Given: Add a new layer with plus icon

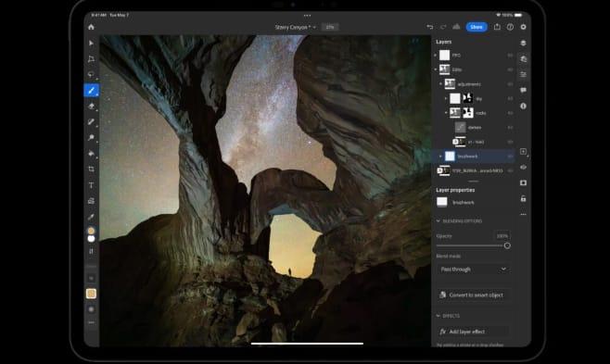Looking at the screenshot, I should (523, 152).
